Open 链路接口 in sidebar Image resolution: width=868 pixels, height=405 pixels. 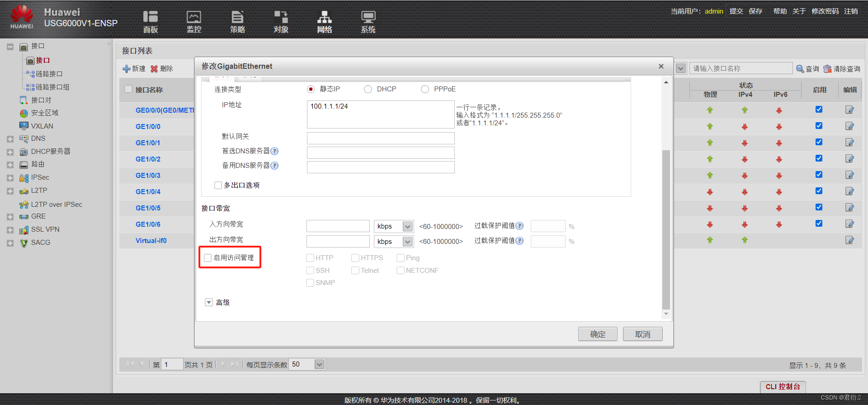click(x=49, y=74)
